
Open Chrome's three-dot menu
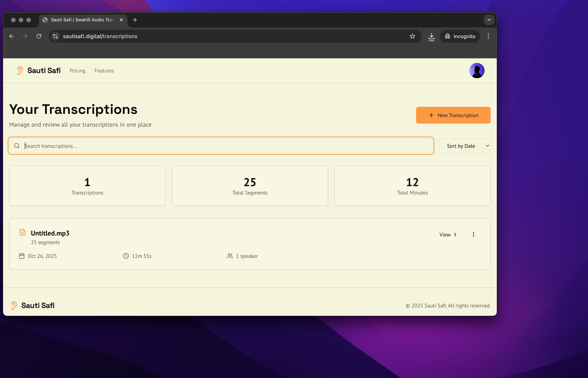pos(488,36)
